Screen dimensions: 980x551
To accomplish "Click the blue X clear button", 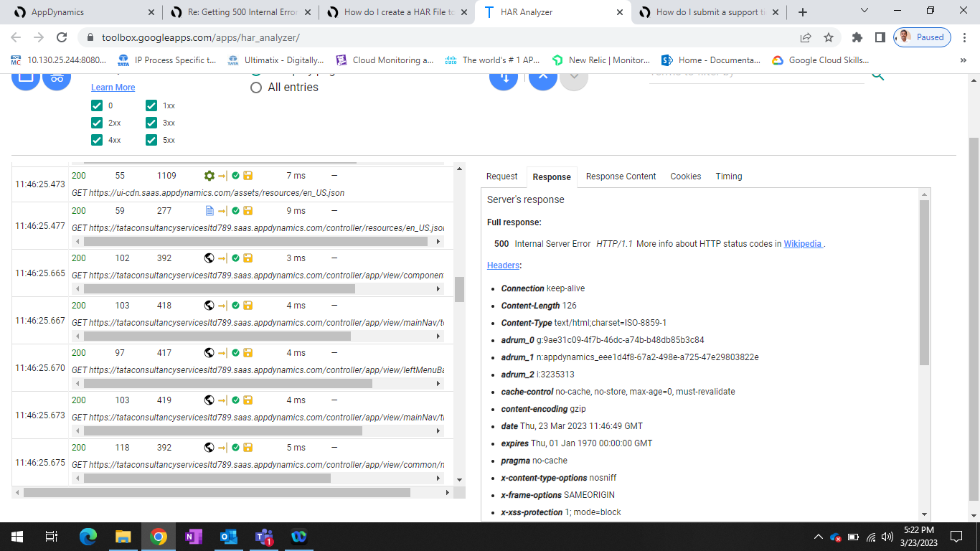I will click(x=543, y=76).
